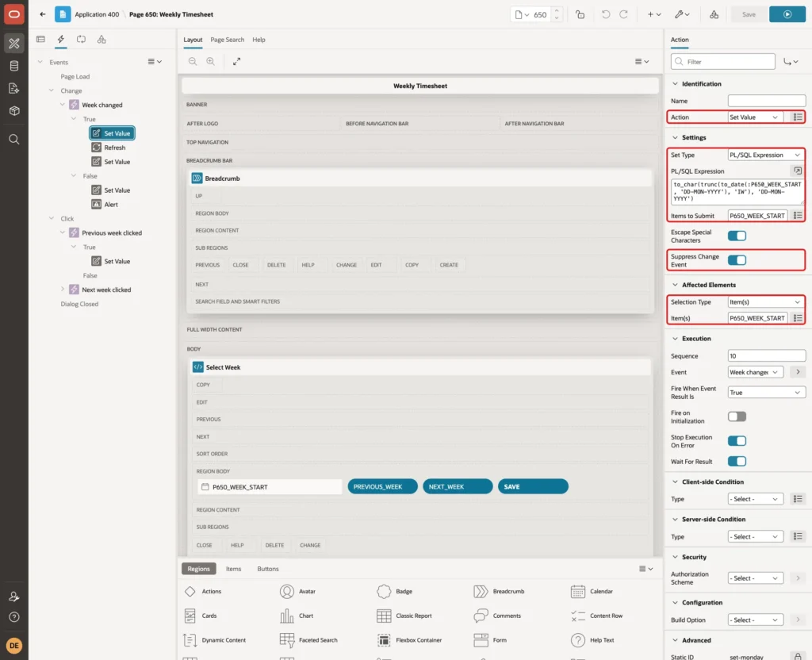This screenshot has width=812, height=660.
Task: Click the Name input field
Action: [767, 101]
